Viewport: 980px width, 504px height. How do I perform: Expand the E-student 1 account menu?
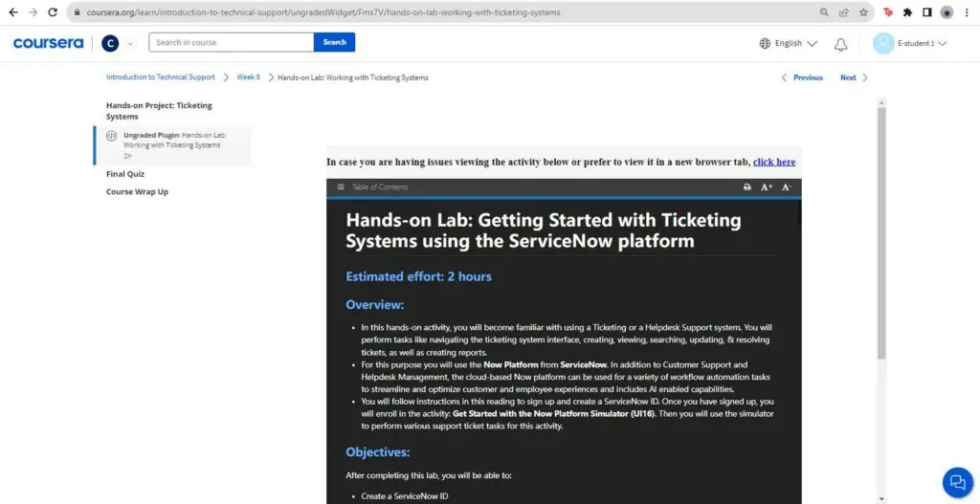922,44
